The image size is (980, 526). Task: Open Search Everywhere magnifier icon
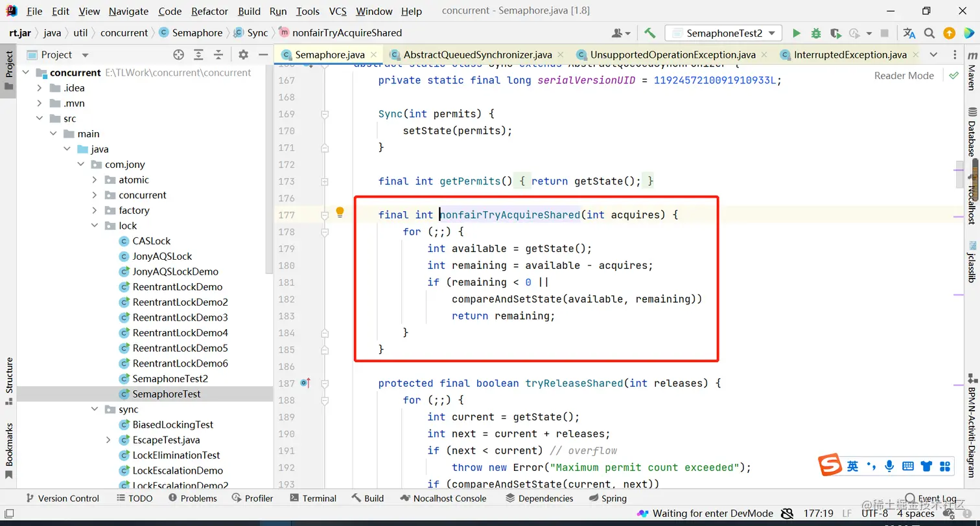[929, 33]
